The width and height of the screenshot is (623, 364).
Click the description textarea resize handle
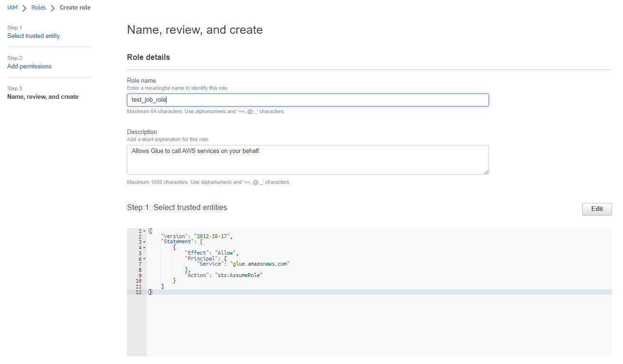(x=486, y=172)
